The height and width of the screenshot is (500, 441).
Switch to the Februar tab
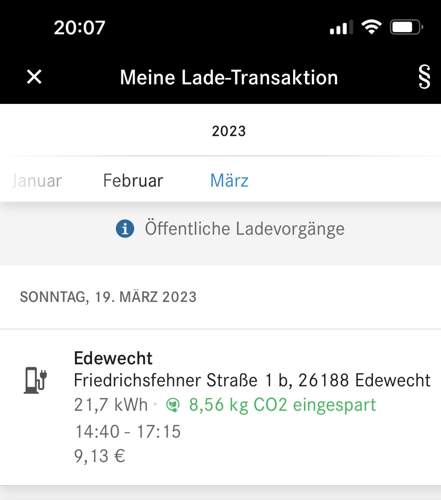(133, 181)
